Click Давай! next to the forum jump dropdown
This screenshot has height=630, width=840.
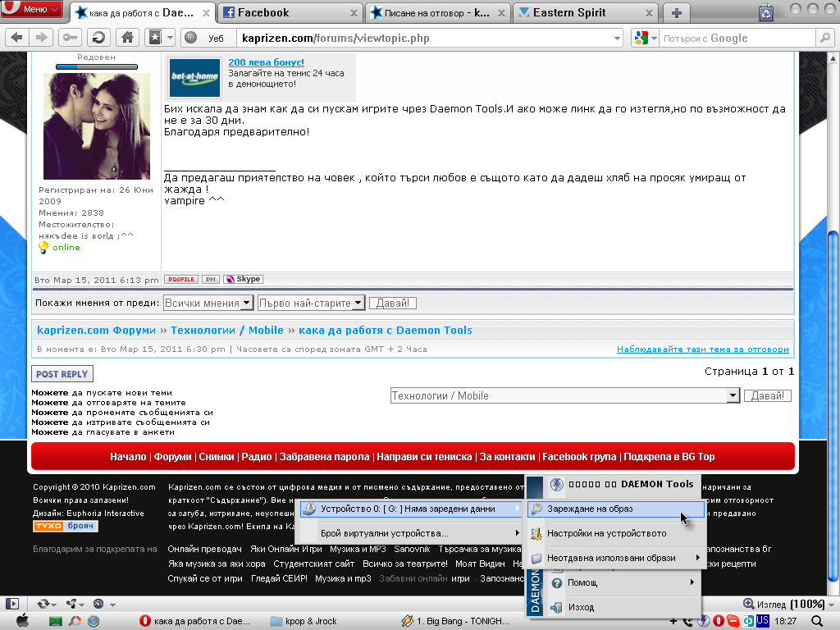tap(767, 396)
